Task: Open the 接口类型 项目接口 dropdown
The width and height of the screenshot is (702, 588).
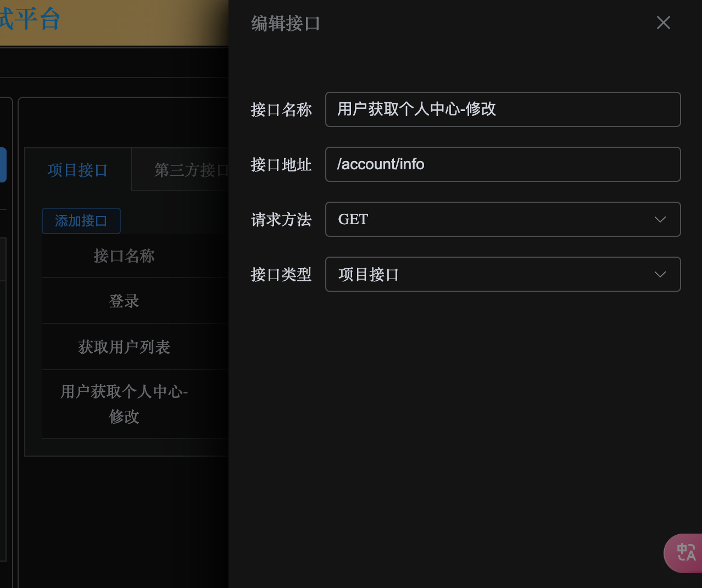Action: pyautogui.click(x=503, y=274)
